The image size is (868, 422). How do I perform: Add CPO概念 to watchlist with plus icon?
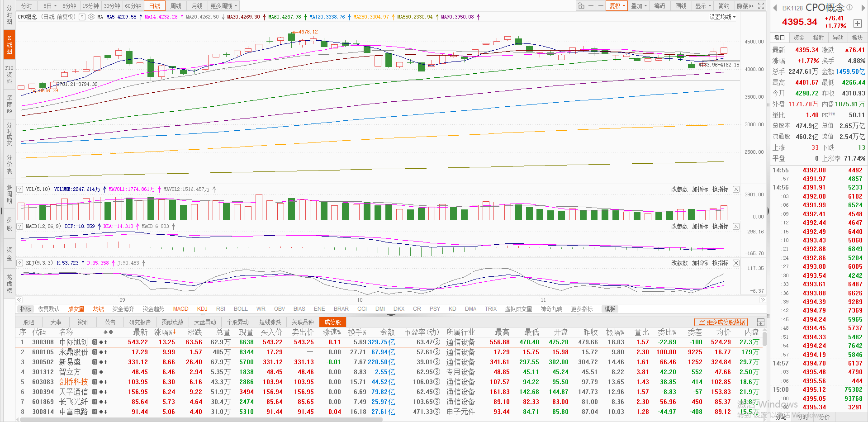[x=857, y=24]
